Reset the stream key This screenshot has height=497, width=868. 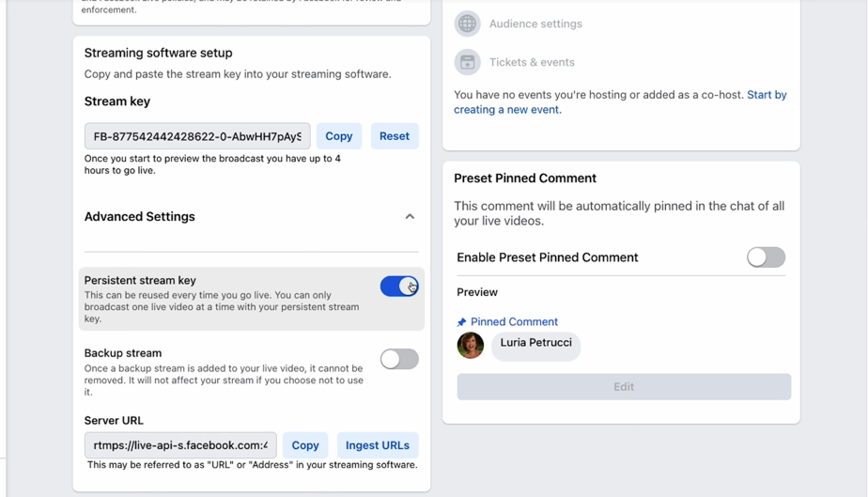pos(394,136)
